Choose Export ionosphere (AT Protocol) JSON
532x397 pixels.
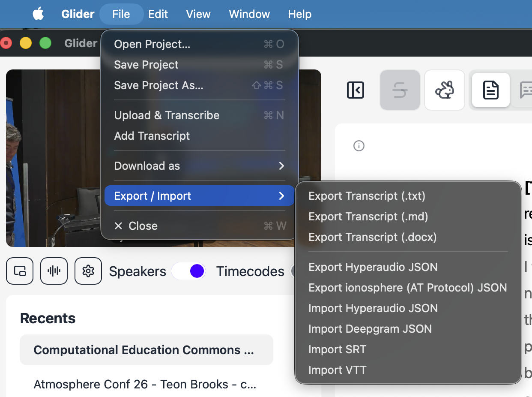click(x=408, y=288)
